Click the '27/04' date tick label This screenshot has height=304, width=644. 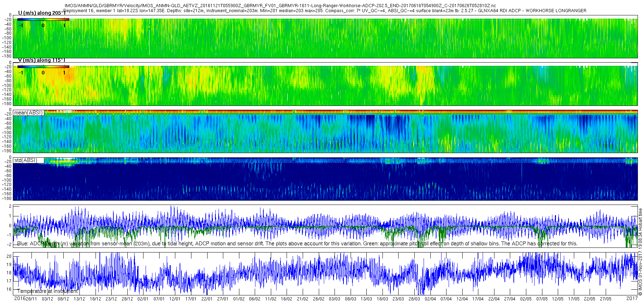click(509, 299)
